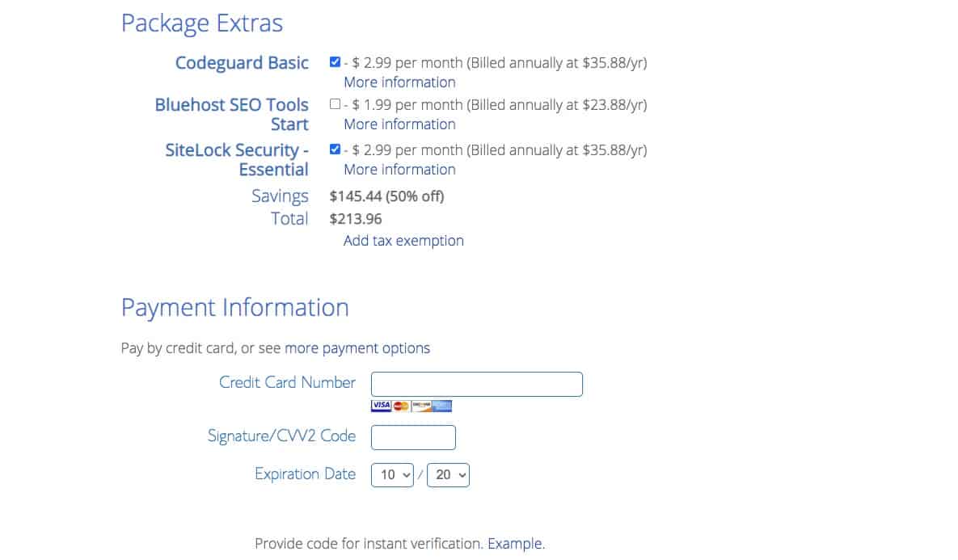The width and height of the screenshot is (958, 560).
Task: Click the SiteLock Security - Essential label
Action: [237, 159]
